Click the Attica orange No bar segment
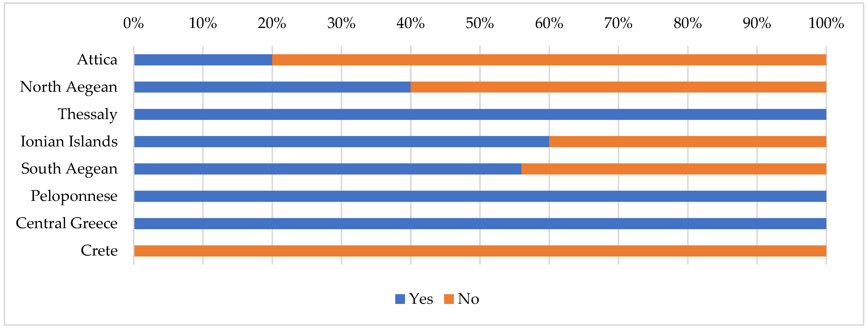The width and height of the screenshot is (868, 329). click(x=549, y=60)
